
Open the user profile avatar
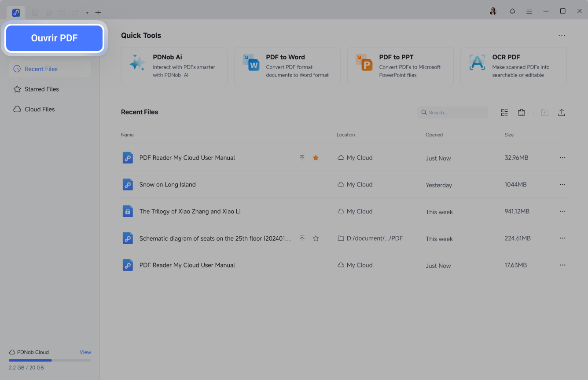pos(493,11)
